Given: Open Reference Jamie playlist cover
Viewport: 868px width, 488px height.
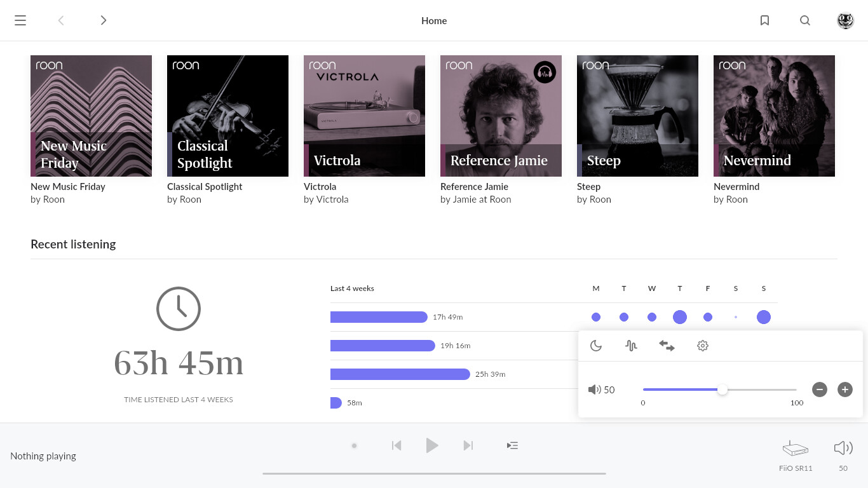Looking at the screenshot, I should pos(501,116).
